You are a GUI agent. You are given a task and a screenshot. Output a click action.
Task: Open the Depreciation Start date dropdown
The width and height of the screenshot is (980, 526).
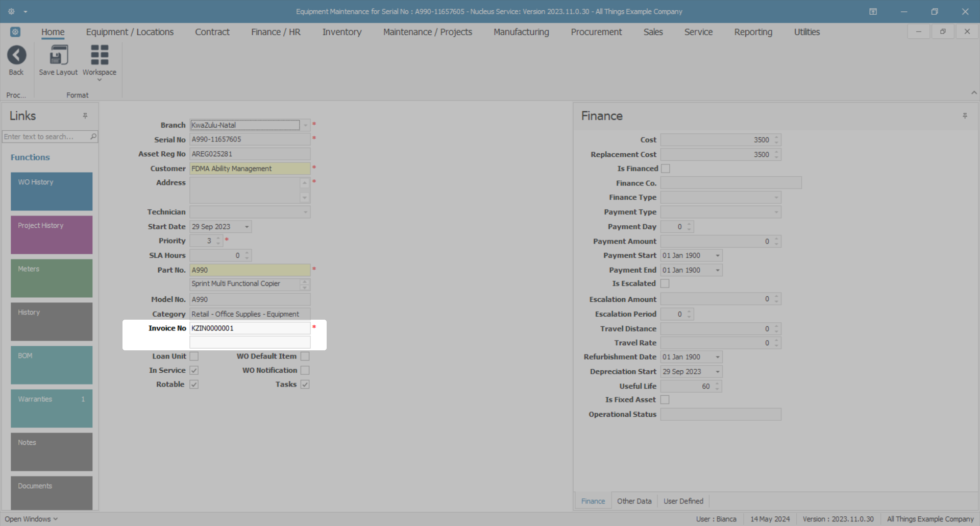pos(717,372)
